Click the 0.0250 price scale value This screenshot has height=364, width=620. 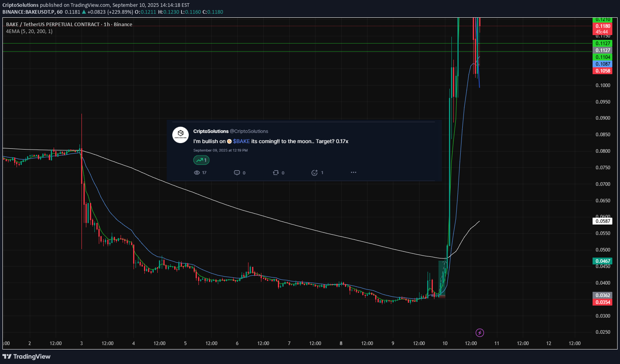pos(603,332)
